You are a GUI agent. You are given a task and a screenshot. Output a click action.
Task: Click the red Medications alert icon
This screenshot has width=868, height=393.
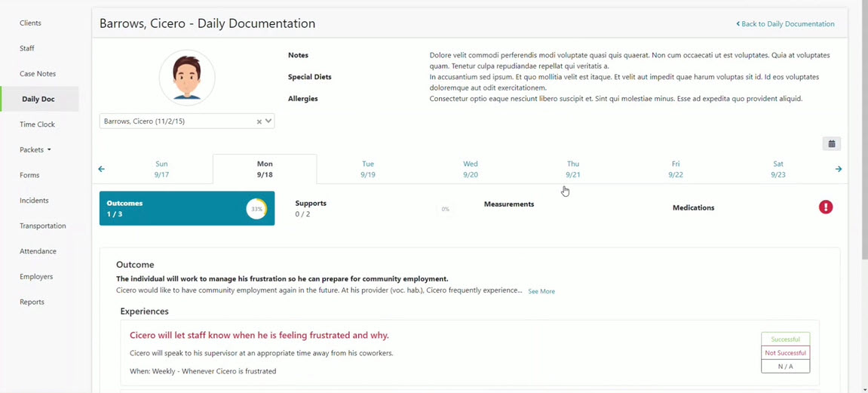826,207
